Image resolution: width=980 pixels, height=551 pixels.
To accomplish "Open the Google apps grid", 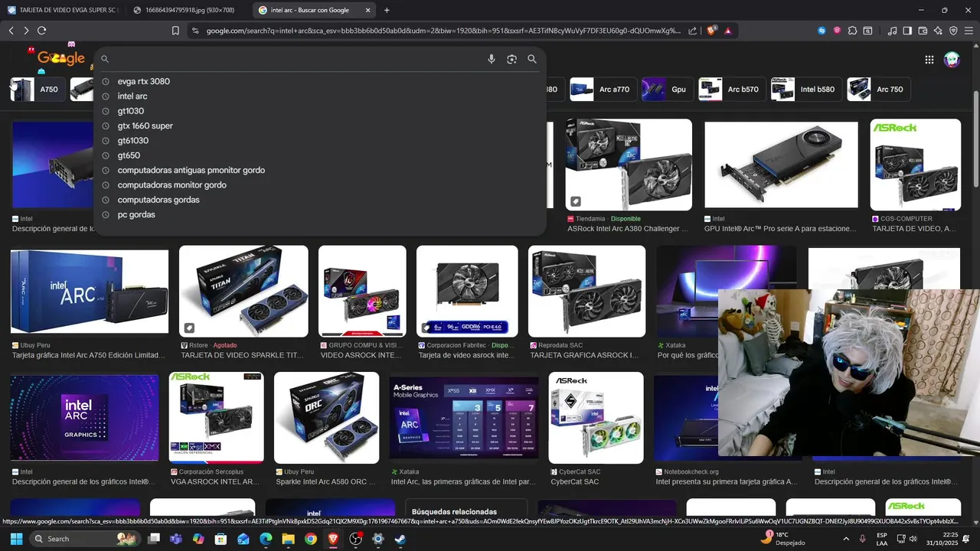I will [x=929, y=60].
